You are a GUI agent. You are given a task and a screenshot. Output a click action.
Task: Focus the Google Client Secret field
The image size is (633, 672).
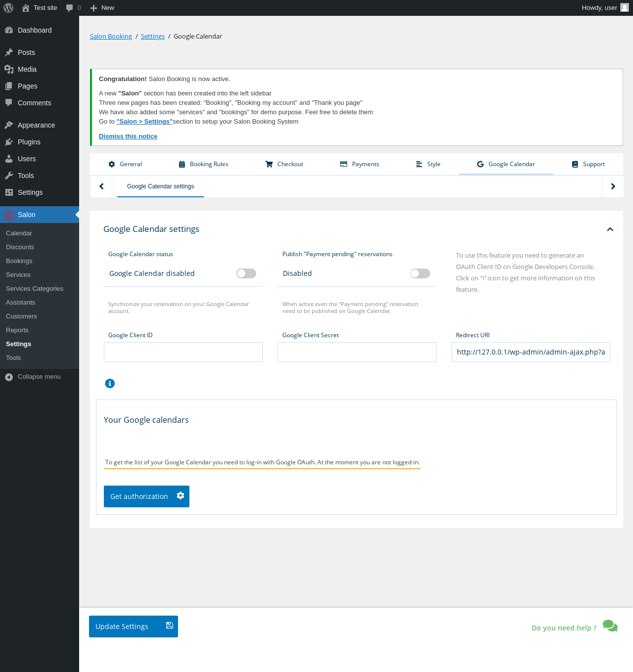click(x=357, y=352)
